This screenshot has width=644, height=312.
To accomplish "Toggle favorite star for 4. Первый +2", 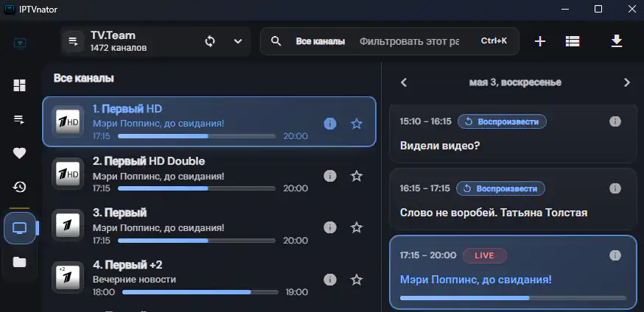I will 357,280.
